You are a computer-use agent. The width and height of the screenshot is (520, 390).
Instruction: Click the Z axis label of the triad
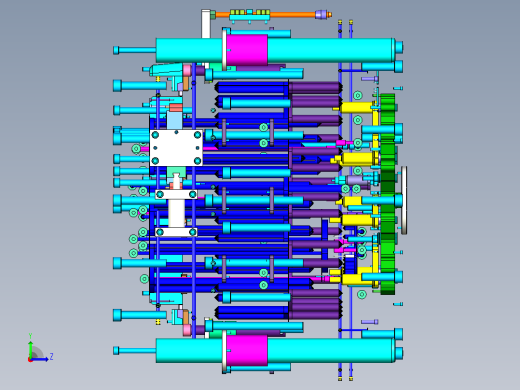tap(51, 357)
